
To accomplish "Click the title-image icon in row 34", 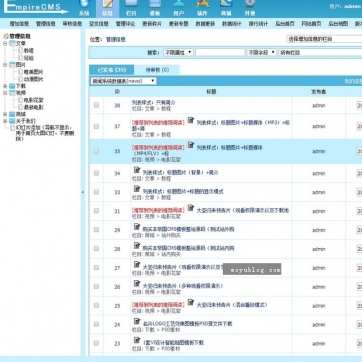I will [137, 170].
